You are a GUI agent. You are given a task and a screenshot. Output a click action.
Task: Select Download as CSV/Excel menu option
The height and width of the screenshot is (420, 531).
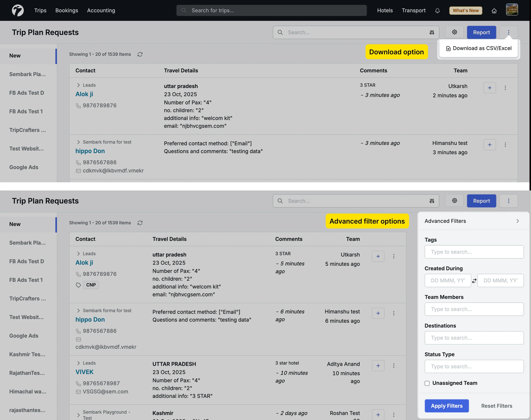coord(479,48)
